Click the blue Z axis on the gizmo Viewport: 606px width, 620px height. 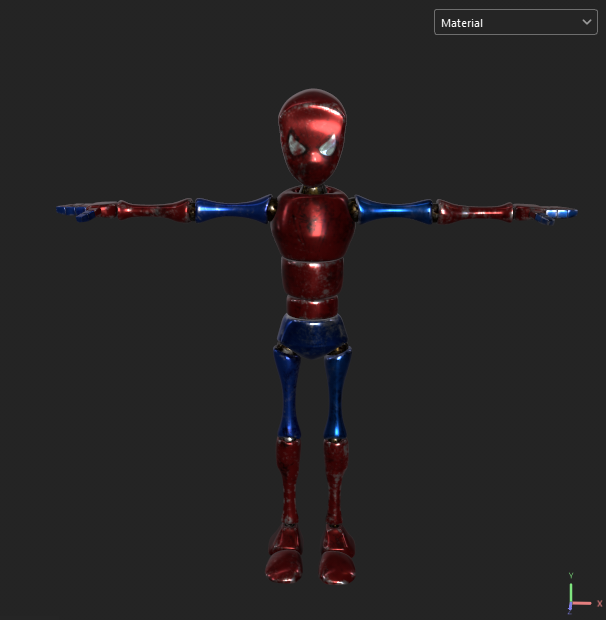(x=569, y=607)
